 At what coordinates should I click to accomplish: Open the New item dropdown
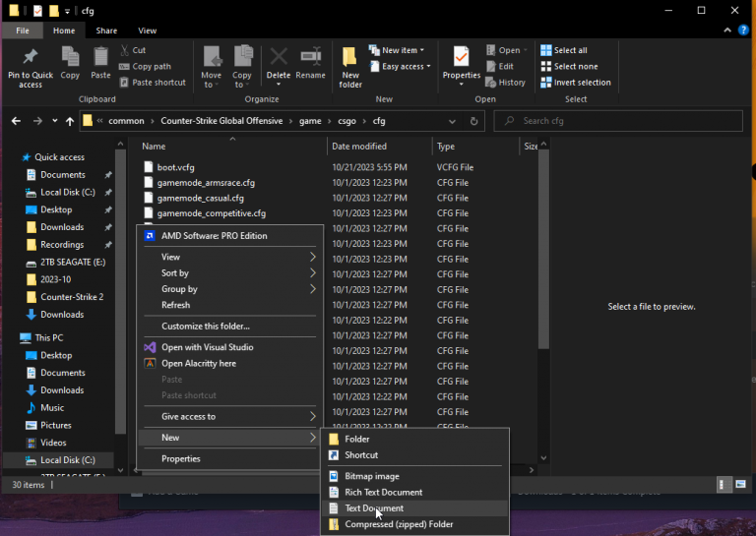[398, 50]
